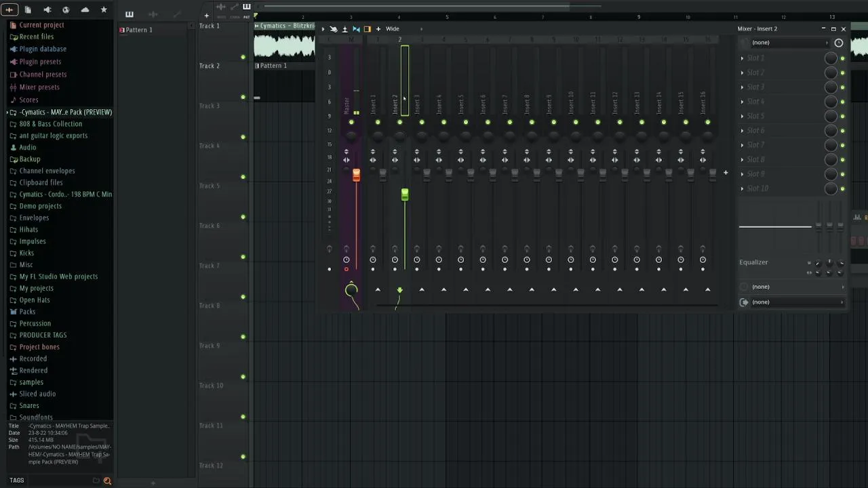Click bar 5 on the playlist timeline ruler

(447, 16)
